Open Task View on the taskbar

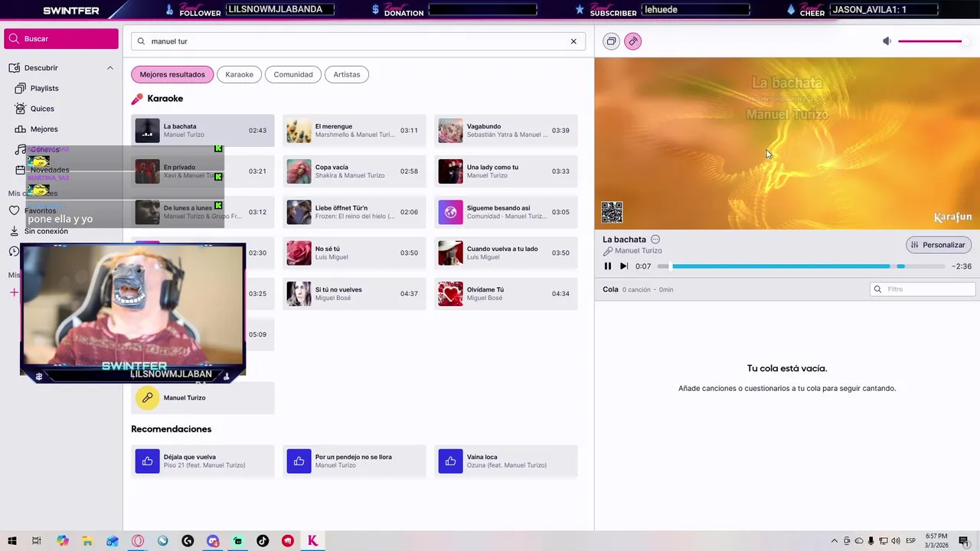(x=36, y=541)
